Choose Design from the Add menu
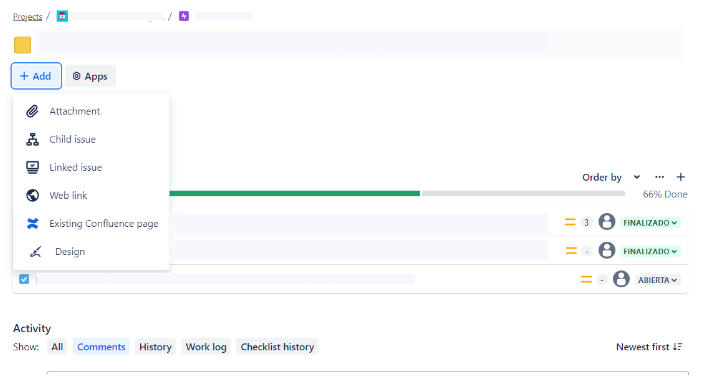Viewport: 703px width, 383px height. point(91,252)
